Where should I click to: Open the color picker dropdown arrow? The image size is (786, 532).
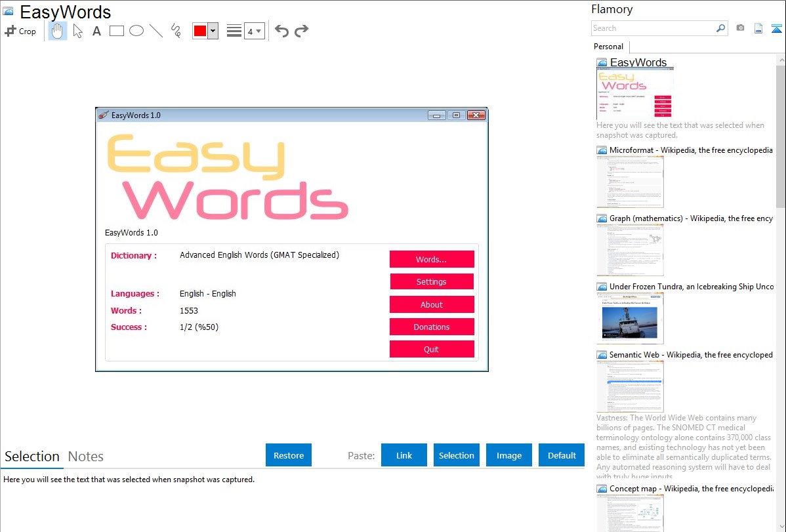tap(213, 31)
